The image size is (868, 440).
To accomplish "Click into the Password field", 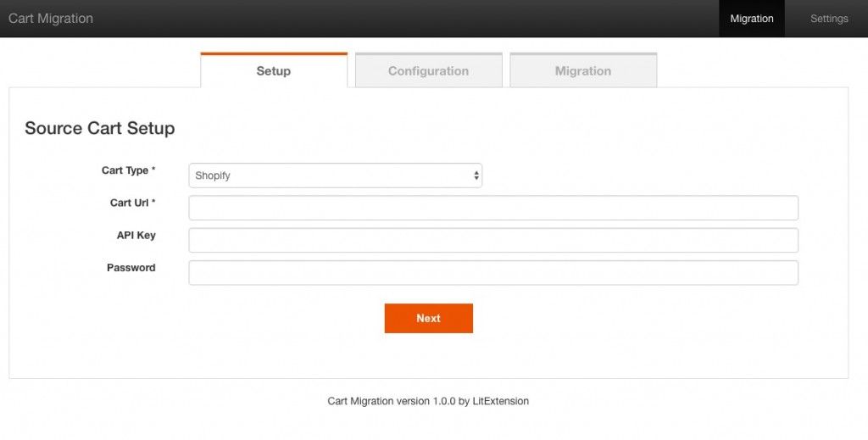I will (493, 273).
